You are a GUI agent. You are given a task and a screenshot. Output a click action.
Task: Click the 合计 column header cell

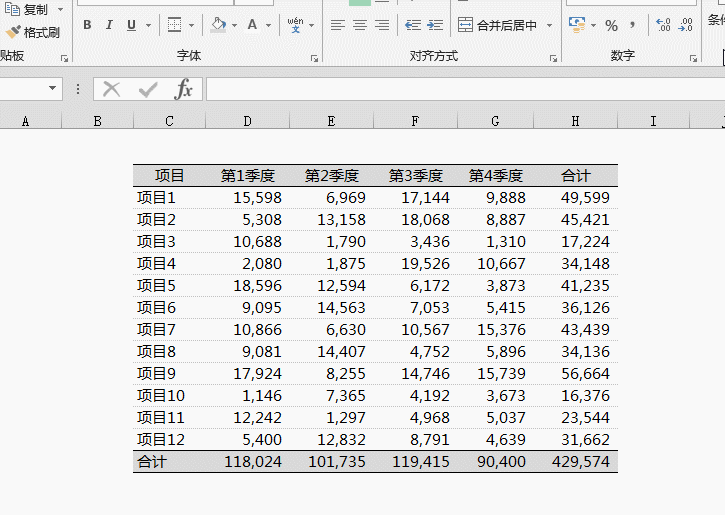tap(576, 176)
